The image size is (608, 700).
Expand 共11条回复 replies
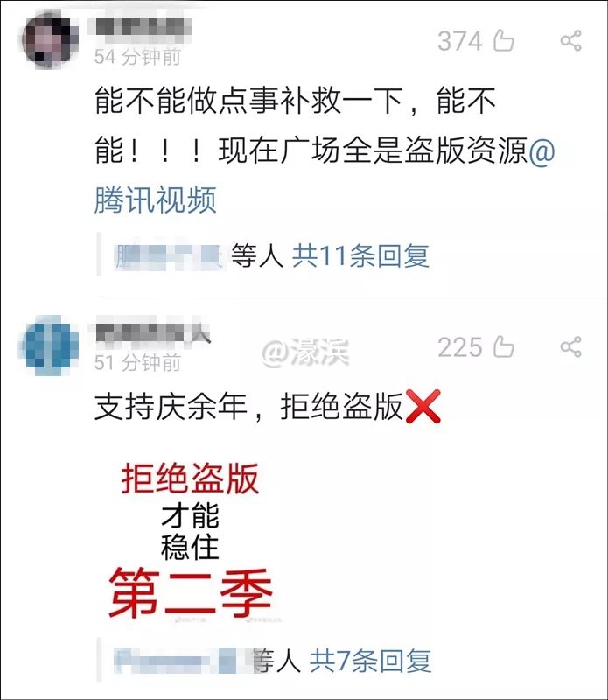[360, 255]
